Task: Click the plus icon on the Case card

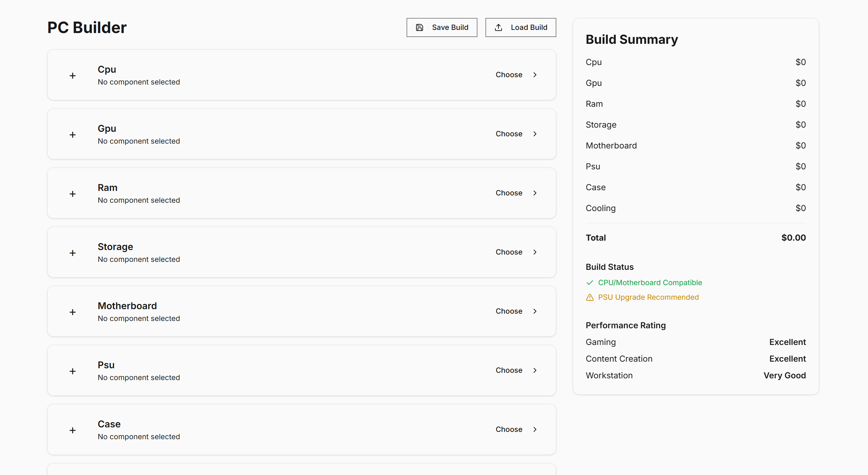Action: pyautogui.click(x=73, y=430)
